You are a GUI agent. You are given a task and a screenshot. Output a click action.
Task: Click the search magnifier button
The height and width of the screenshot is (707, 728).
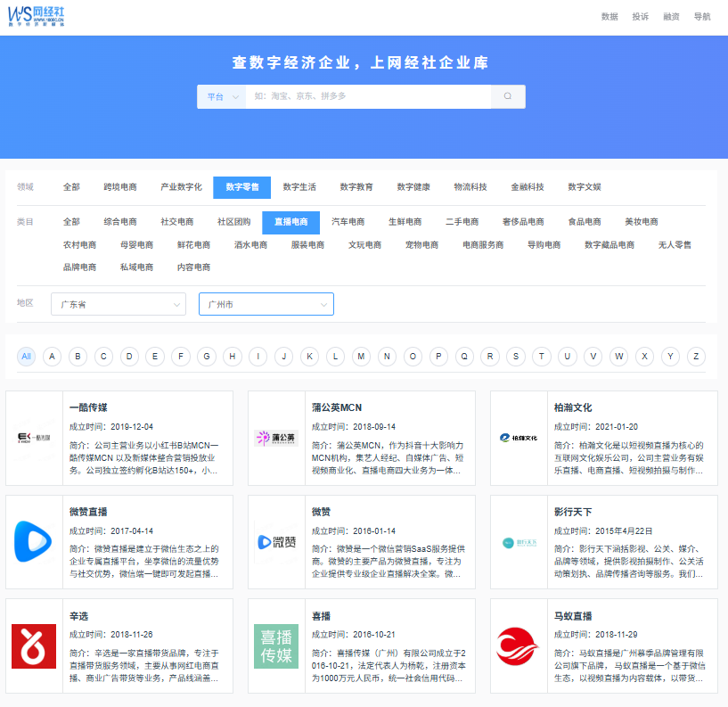click(x=508, y=96)
